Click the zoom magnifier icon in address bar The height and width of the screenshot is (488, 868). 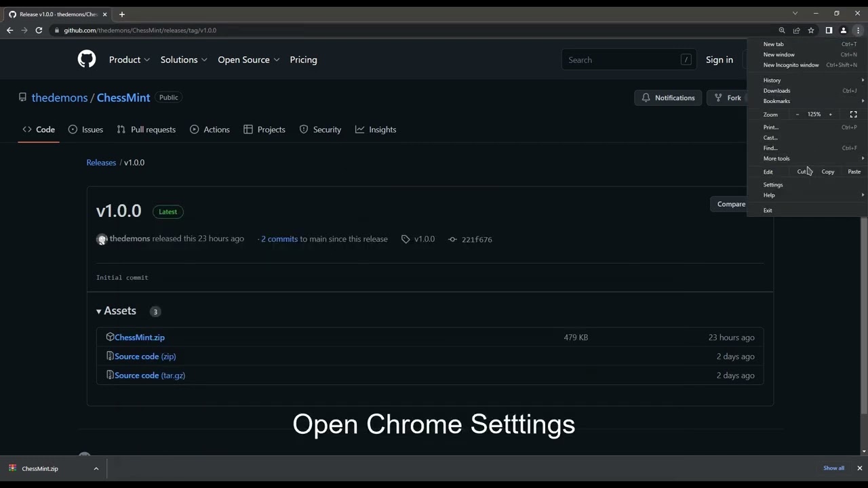point(782,30)
